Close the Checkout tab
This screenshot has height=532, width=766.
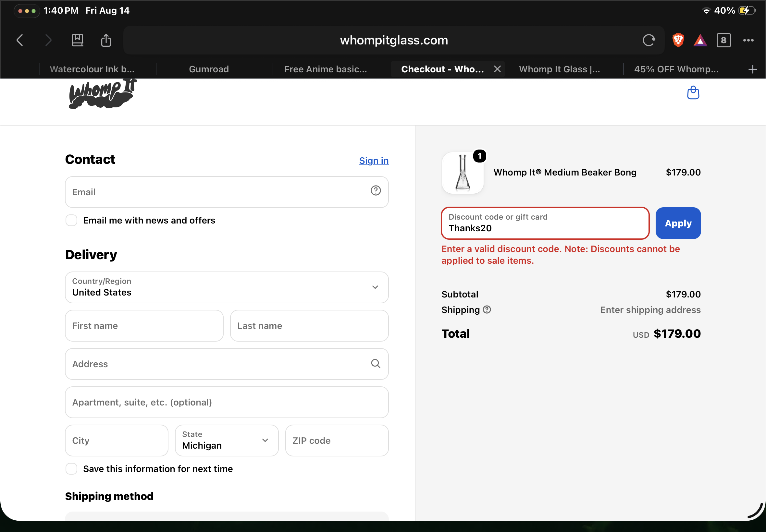tap(497, 69)
